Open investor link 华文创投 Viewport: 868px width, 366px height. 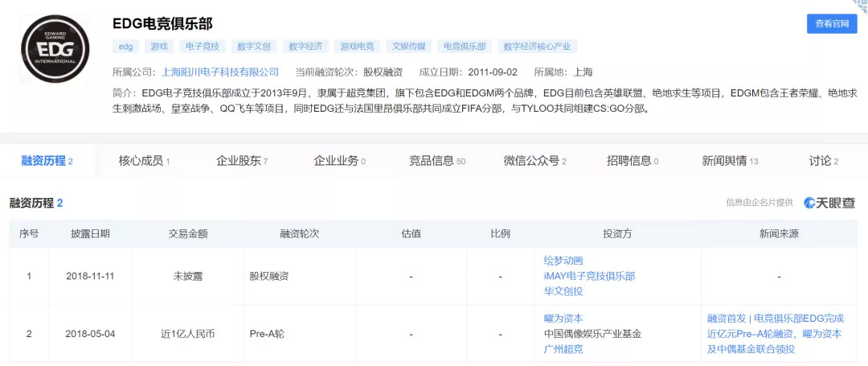pyautogui.click(x=563, y=291)
